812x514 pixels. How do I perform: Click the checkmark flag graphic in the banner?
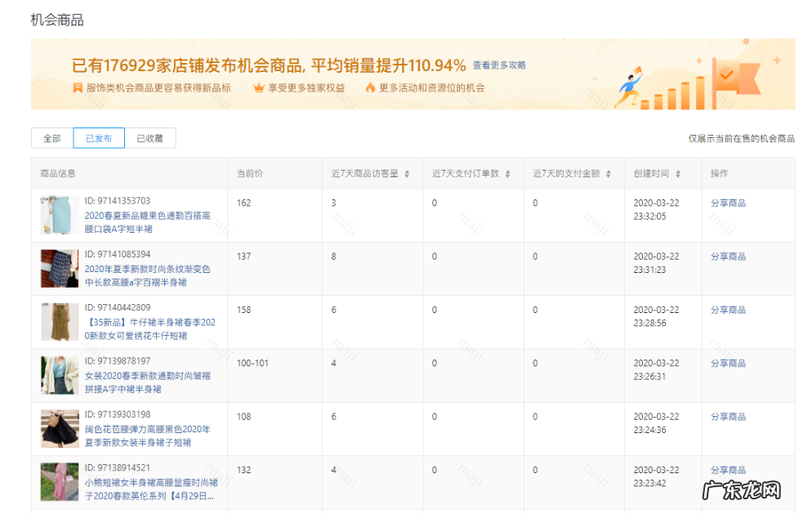pyautogui.click(x=727, y=74)
